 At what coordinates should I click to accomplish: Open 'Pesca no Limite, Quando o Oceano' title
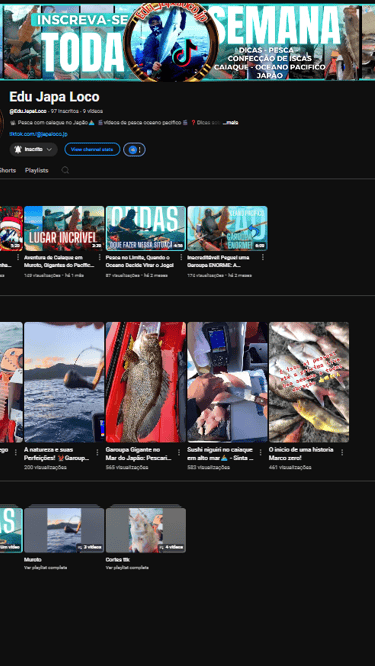141,261
